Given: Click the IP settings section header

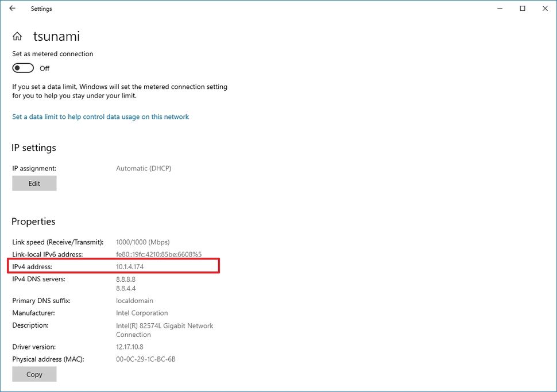Looking at the screenshot, I should tap(33, 148).
